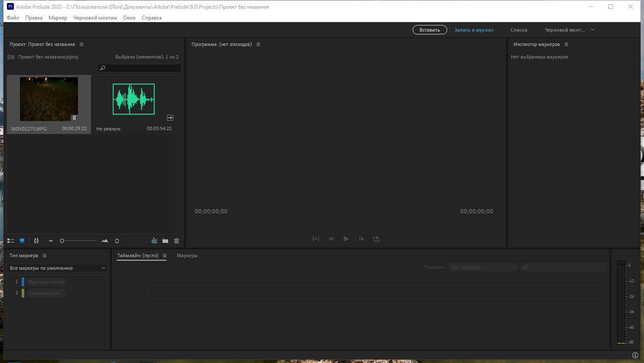644x363 pixels.
Task: Open the Проект panel menu icon
Action: 81,44
